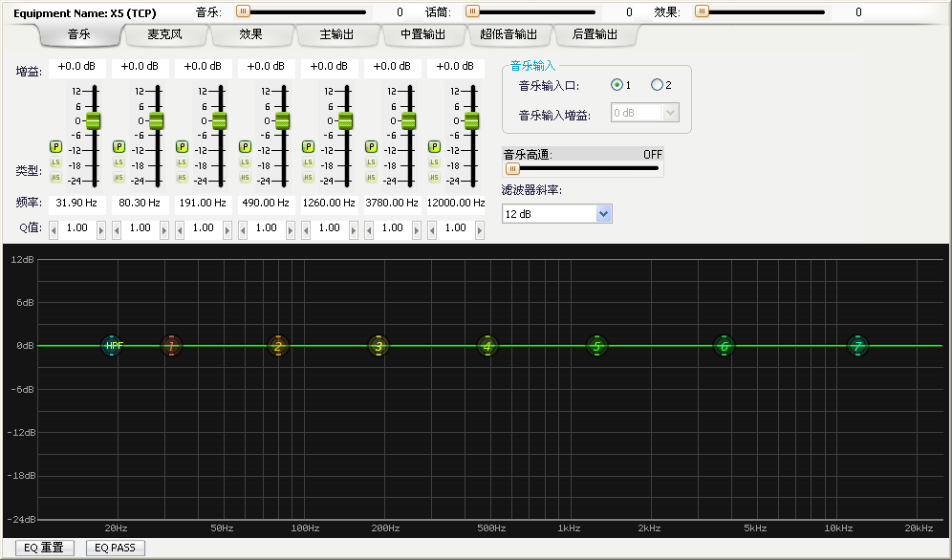Click gain value field above 80.30 Hz band
The width and height of the screenshot is (952, 560).
coord(140,66)
